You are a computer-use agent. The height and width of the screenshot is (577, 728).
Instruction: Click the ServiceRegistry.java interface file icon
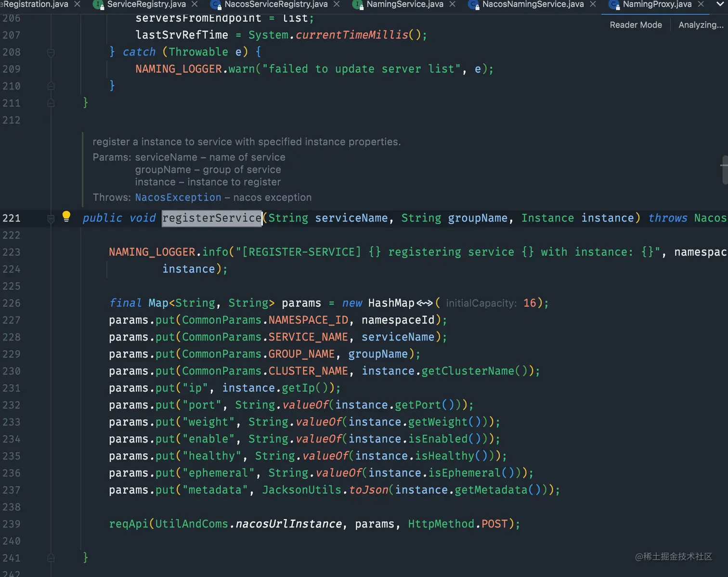pos(98,5)
